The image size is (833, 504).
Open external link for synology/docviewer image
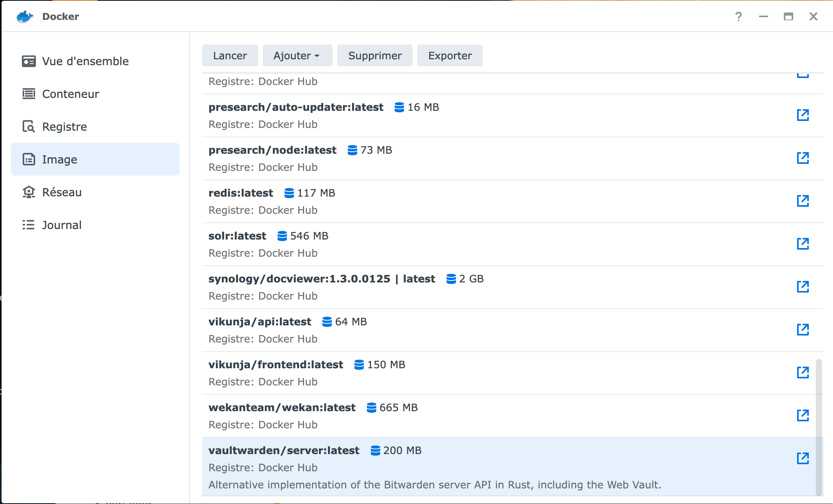tap(803, 287)
